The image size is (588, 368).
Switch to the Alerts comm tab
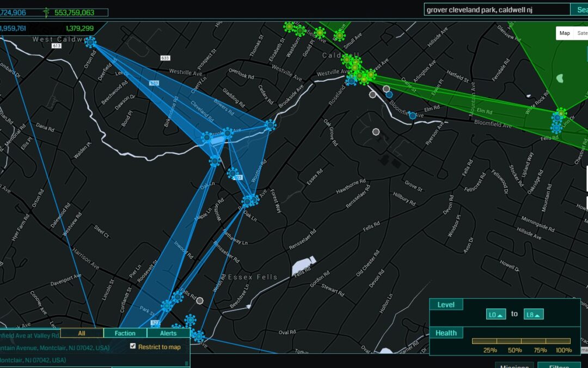168,333
